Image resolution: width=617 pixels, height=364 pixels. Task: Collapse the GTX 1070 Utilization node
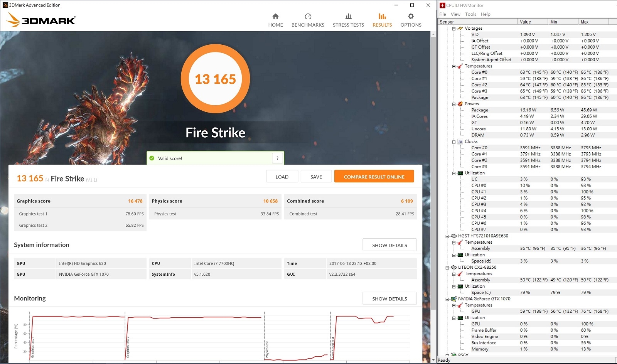[454, 318]
